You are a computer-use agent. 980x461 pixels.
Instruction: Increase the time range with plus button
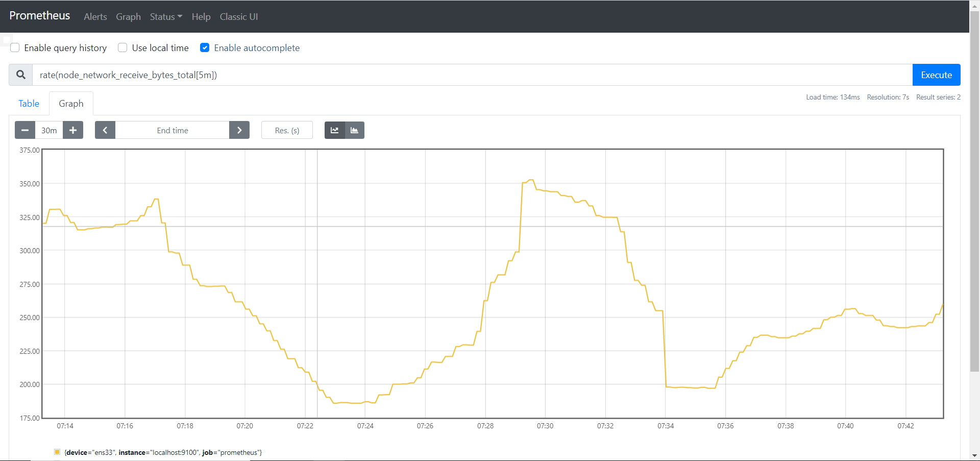point(73,130)
